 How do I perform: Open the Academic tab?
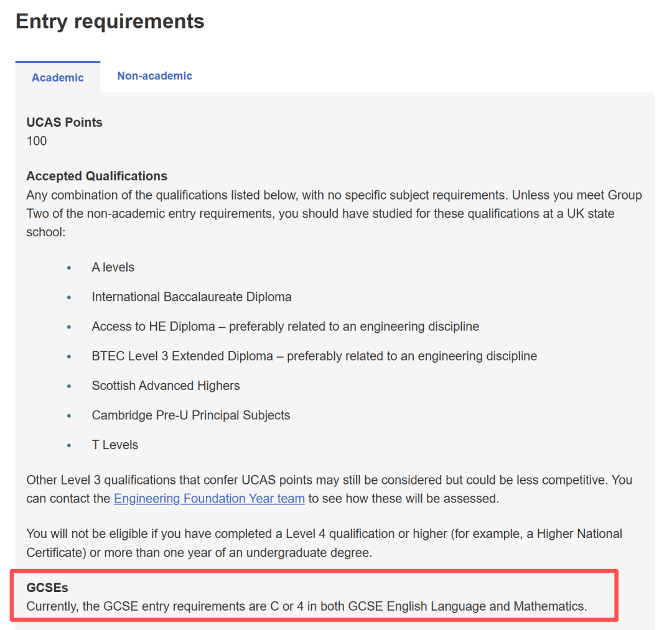click(58, 78)
